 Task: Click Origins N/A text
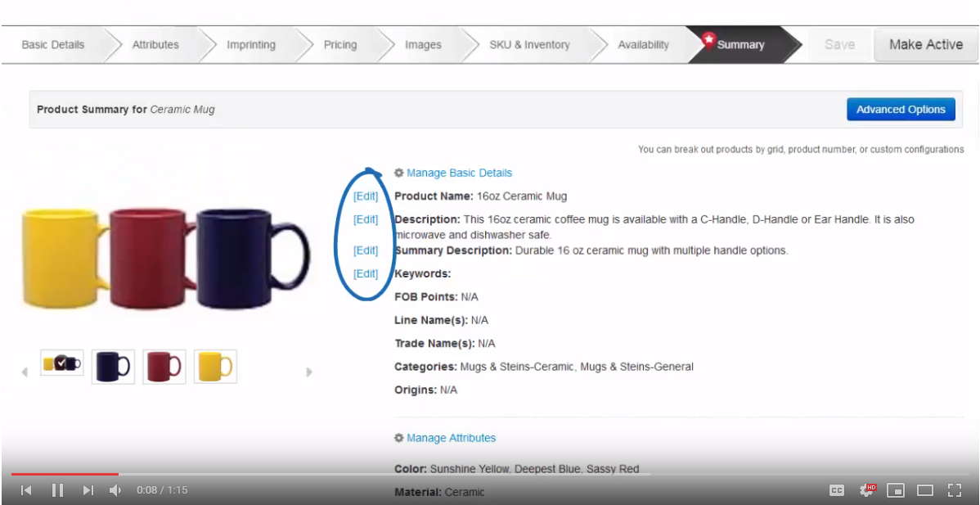click(x=425, y=390)
